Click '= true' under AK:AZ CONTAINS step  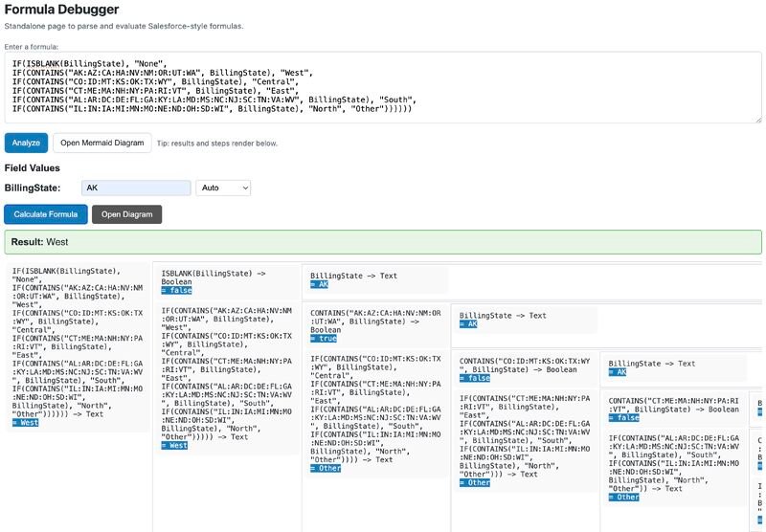click(324, 338)
